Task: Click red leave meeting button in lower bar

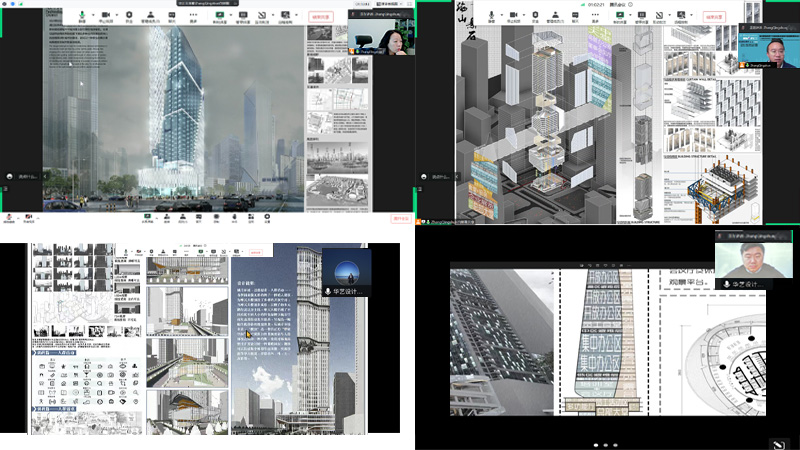Action: coord(401,218)
